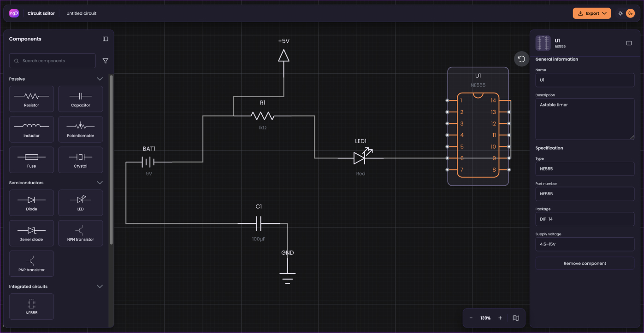Select the LED component in palette
This screenshot has width=644, height=333.
tap(81, 203)
